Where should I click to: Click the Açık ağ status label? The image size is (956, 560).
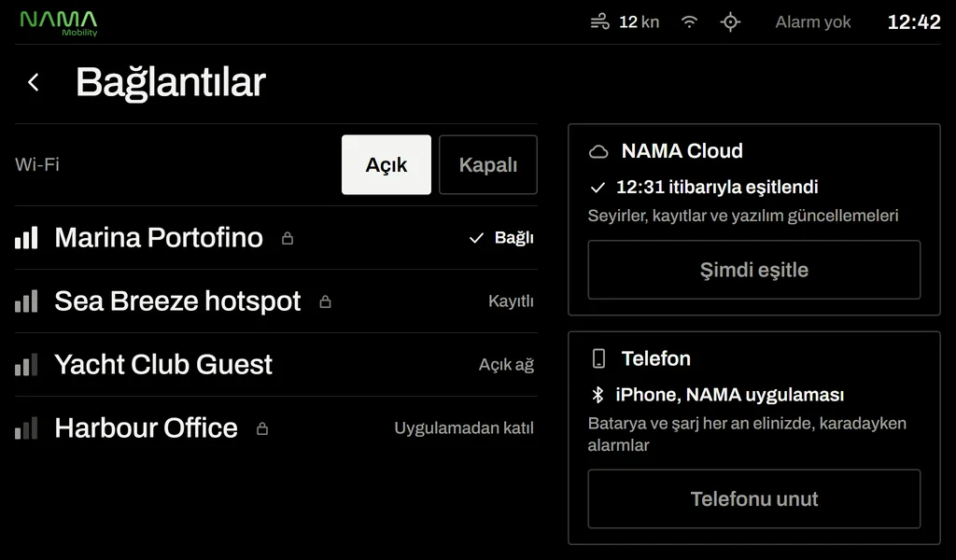[506, 365]
